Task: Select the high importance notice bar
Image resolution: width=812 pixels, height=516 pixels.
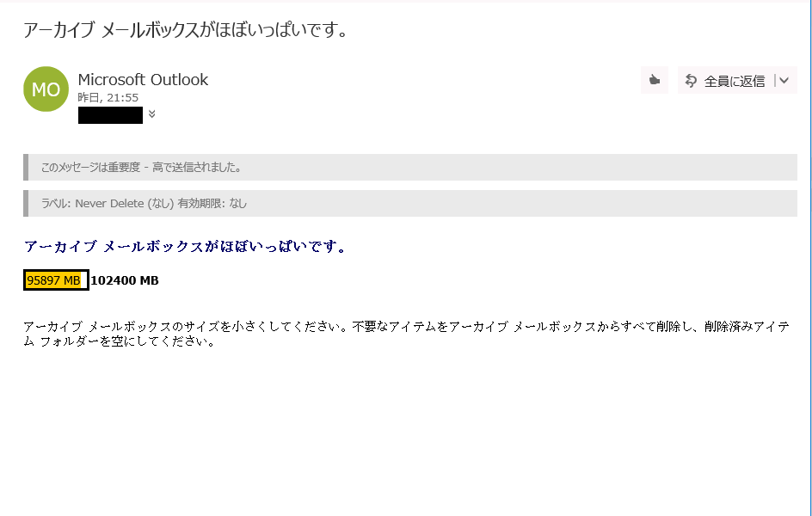Action: tap(410, 167)
